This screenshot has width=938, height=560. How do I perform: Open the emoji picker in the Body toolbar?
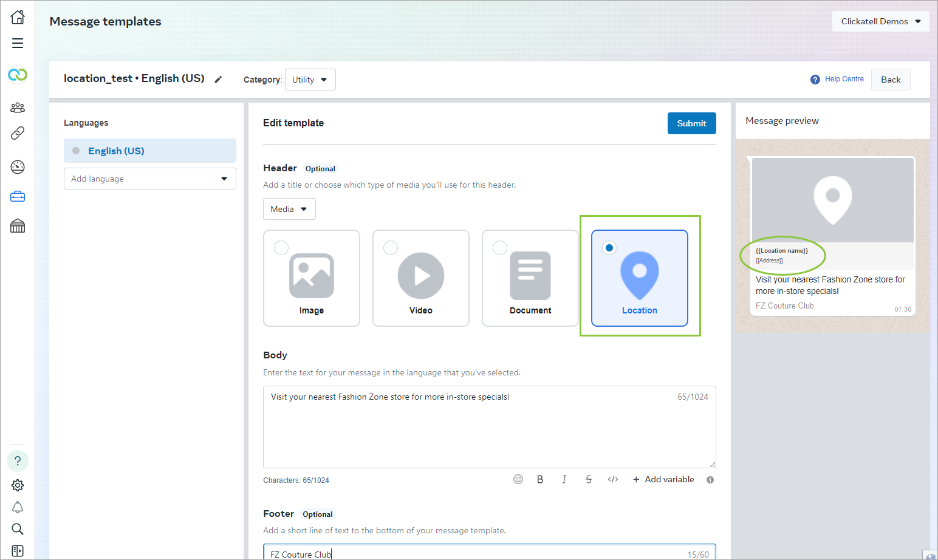click(518, 479)
